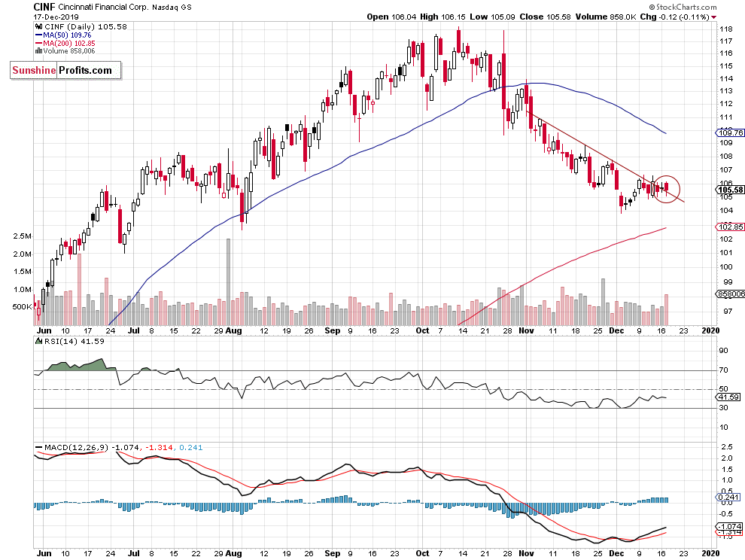Click the MA(200) 102.85 legend entry

69,43
